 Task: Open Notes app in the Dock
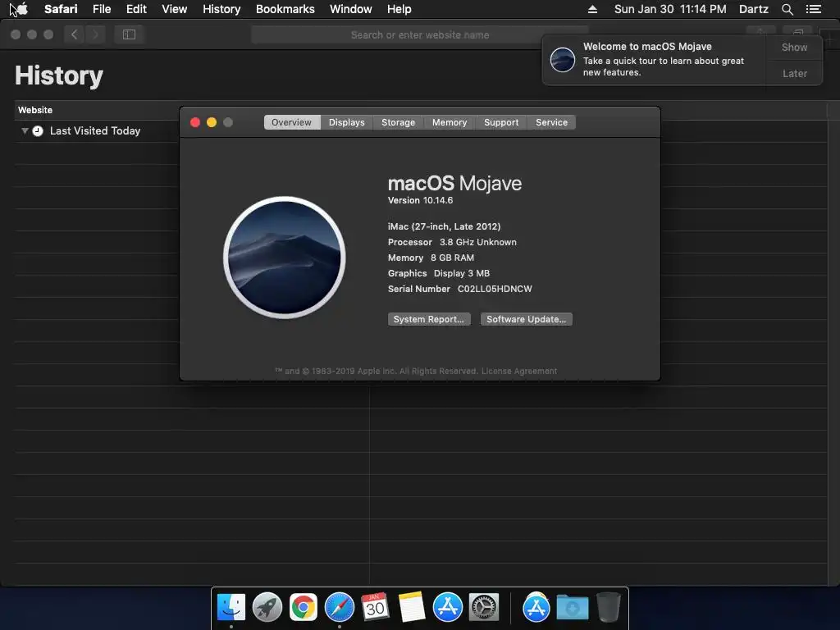pyautogui.click(x=412, y=607)
